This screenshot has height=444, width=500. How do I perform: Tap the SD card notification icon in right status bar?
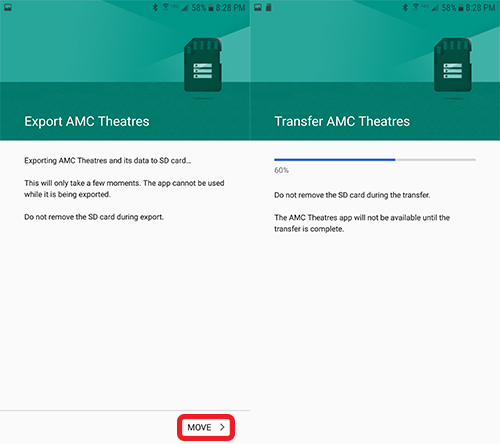point(269,7)
